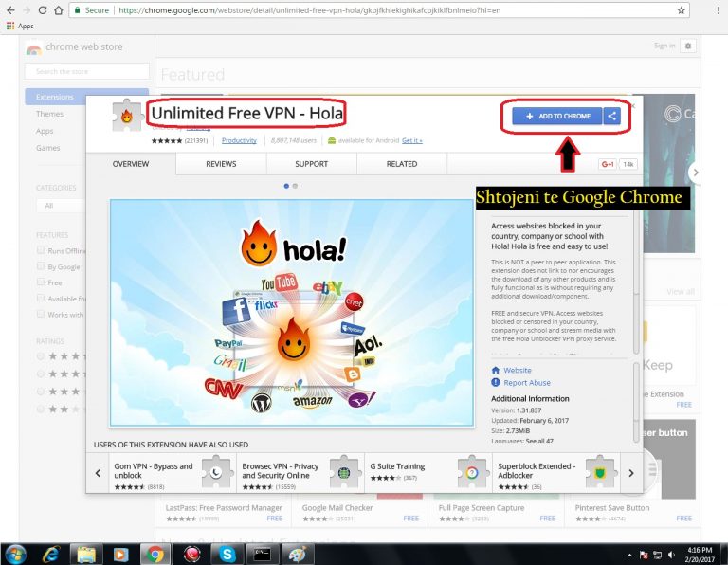The height and width of the screenshot is (565, 728).
Task: Click the description panel scrollbar
Action: (637, 283)
